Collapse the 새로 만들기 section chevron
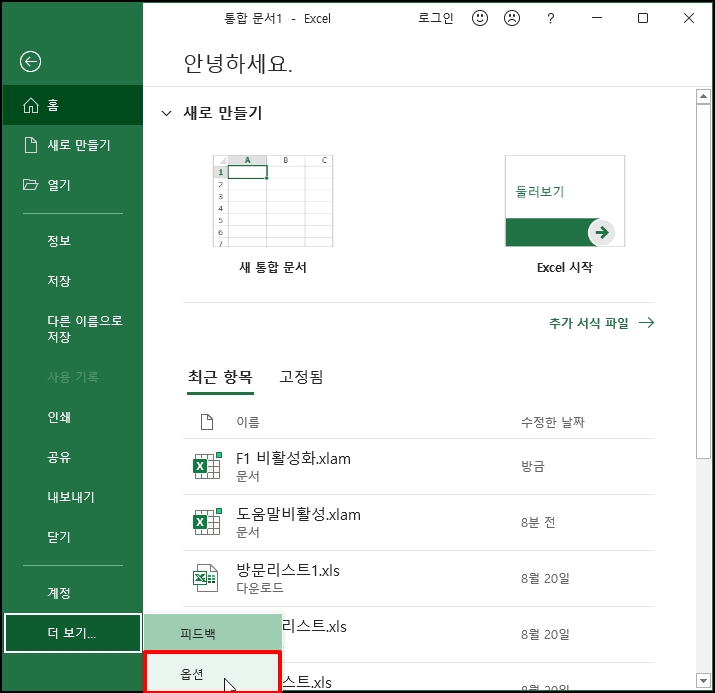The image size is (715, 693). 166,113
